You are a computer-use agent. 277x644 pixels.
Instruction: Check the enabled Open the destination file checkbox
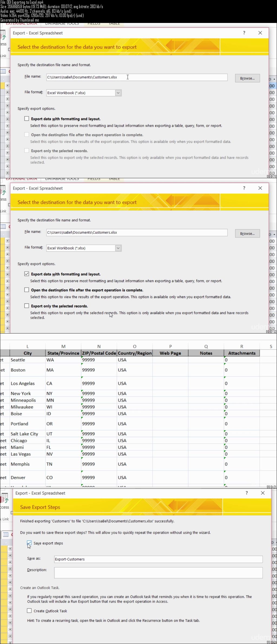click(x=27, y=290)
